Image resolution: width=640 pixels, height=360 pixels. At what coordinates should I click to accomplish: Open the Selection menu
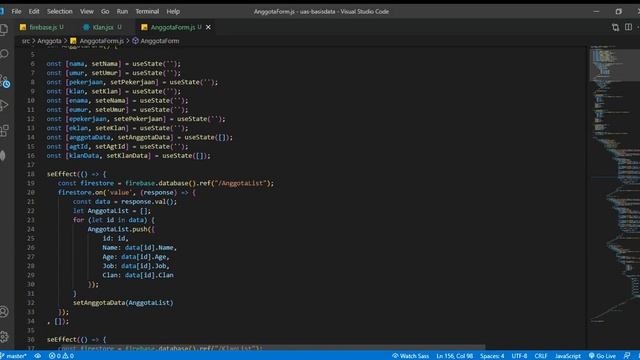(x=60, y=11)
